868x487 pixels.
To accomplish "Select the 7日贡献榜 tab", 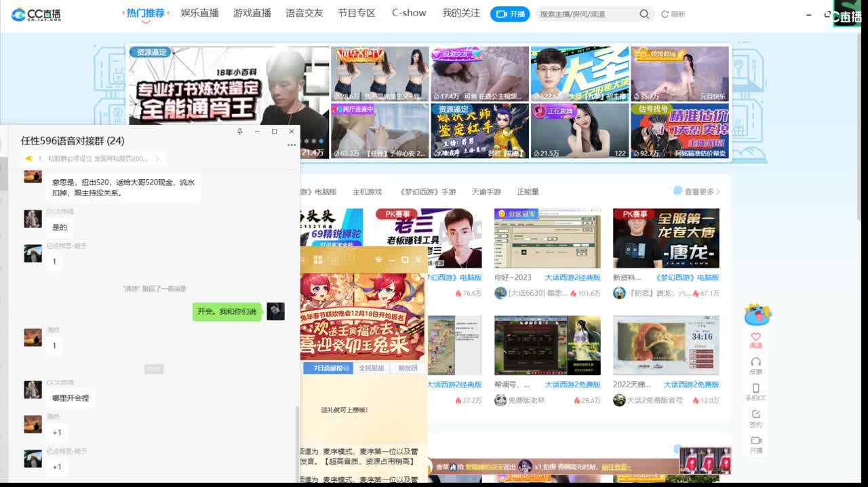I will pyautogui.click(x=327, y=368).
